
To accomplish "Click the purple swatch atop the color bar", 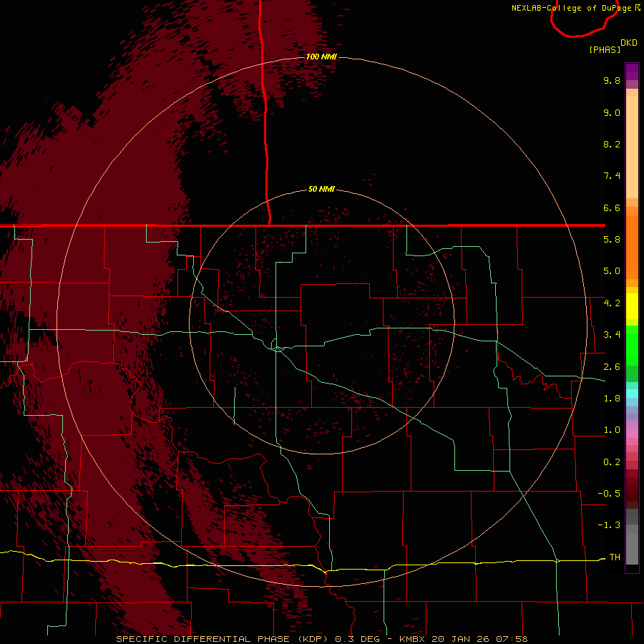I will [x=632, y=72].
